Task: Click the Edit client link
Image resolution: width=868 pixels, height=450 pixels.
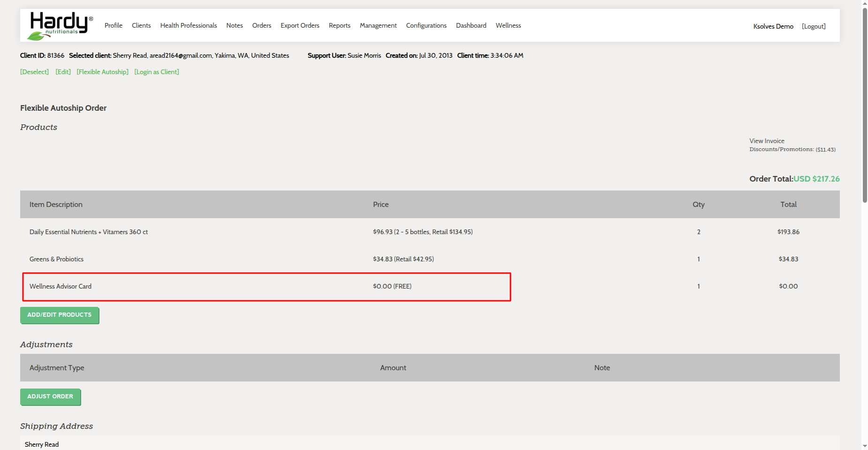Action: 63,72
